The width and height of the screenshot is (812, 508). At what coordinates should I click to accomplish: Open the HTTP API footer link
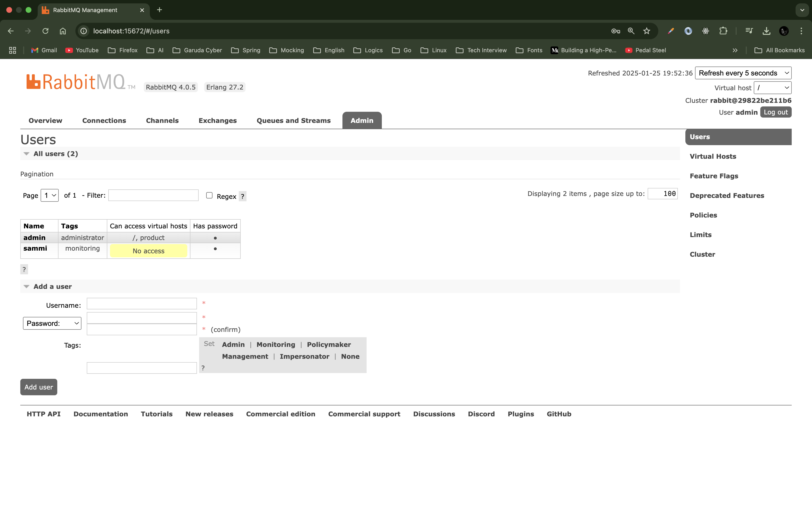coord(43,414)
